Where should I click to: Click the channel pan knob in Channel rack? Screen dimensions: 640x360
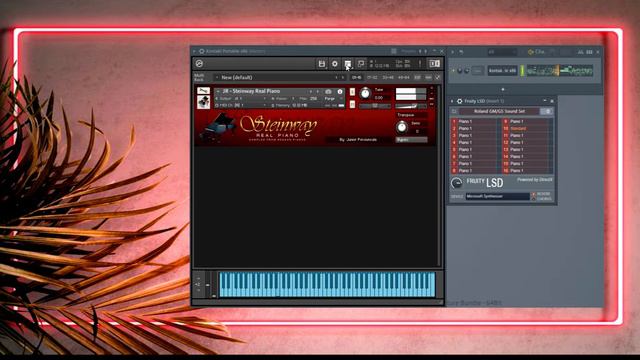(x=460, y=71)
